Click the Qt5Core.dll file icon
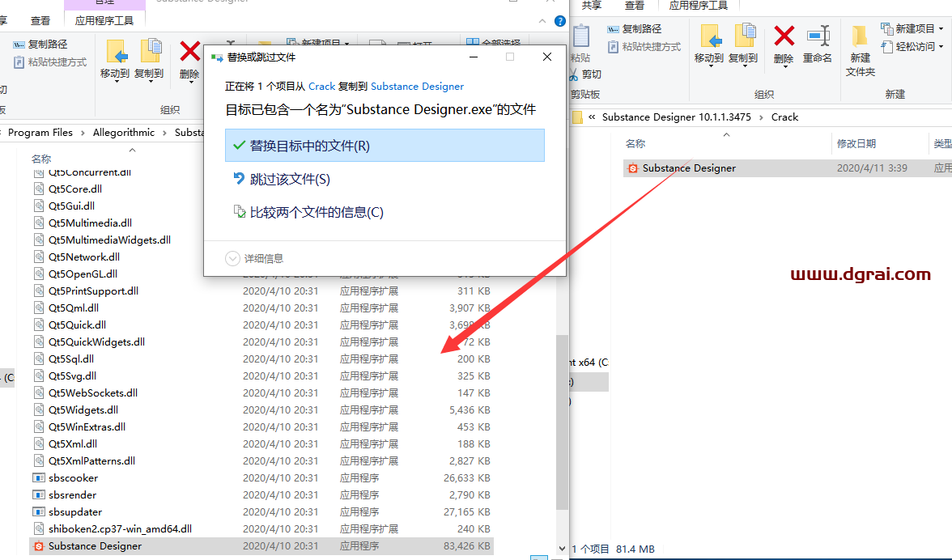This screenshot has height=560, width=952. [x=39, y=189]
